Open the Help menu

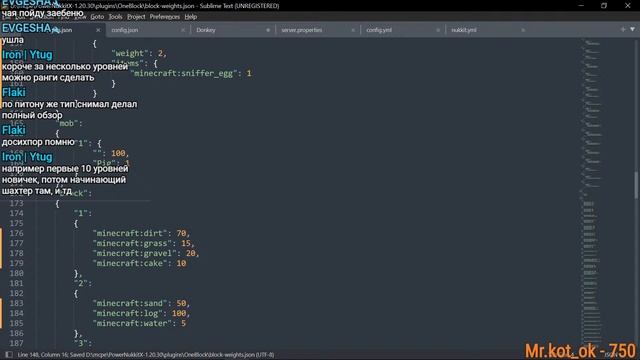[191, 17]
